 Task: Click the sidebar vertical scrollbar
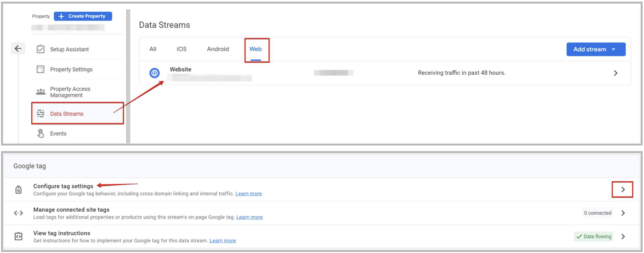pyautogui.click(x=128, y=76)
